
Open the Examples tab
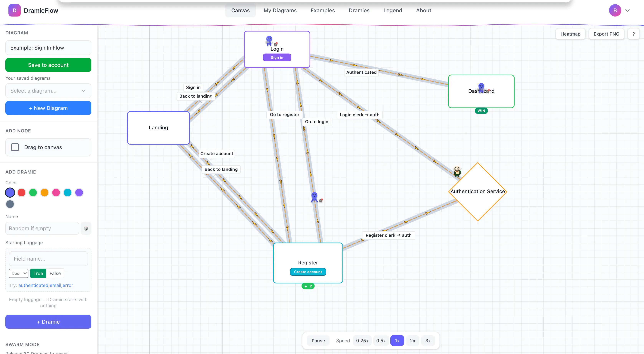(x=323, y=11)
